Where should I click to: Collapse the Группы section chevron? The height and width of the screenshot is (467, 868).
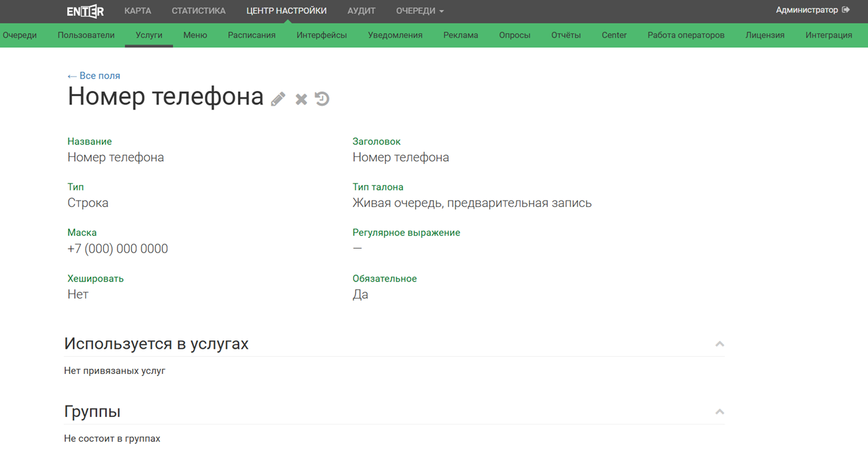click(x=719, y=412)
